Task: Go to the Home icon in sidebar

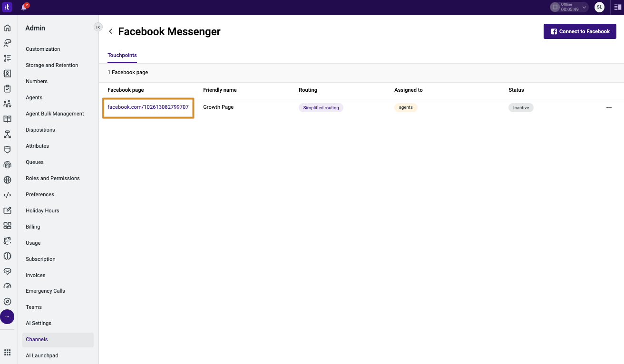Action: pos(7,28)
